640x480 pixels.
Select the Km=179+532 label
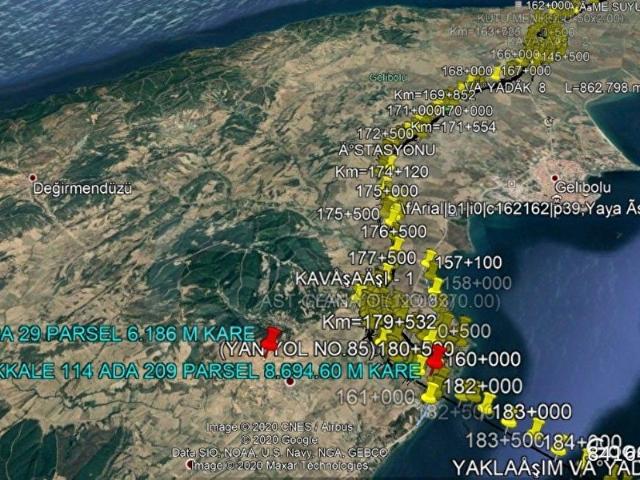(379, 322)
